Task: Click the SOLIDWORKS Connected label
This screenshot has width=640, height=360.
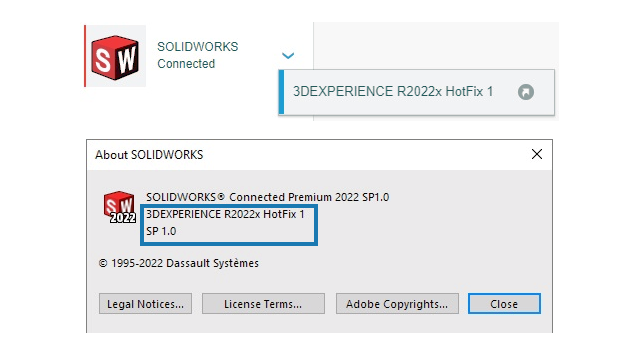Action: click(x=198, y=55)
